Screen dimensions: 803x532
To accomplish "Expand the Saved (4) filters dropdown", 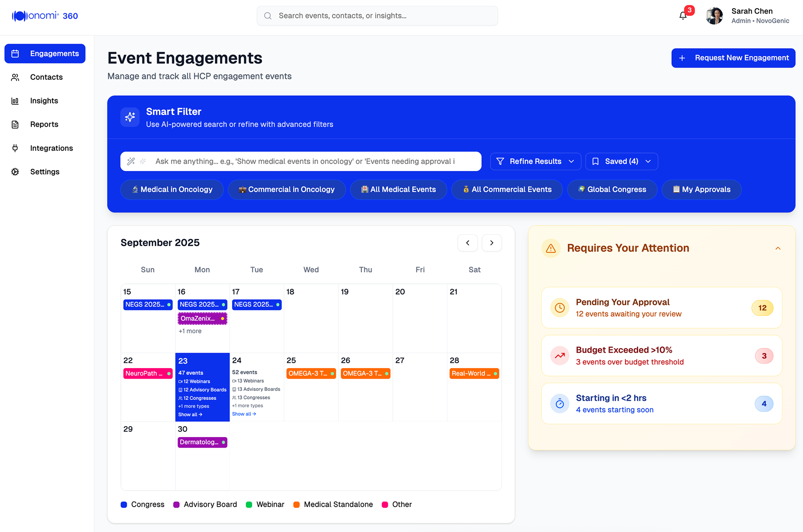I will (621, 162).
